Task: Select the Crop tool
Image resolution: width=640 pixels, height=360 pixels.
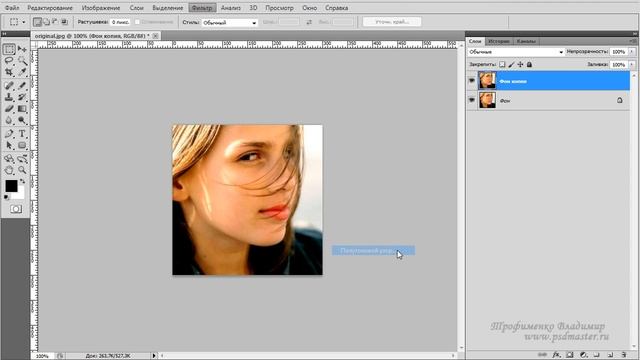Action: click(x=9, y=72)
